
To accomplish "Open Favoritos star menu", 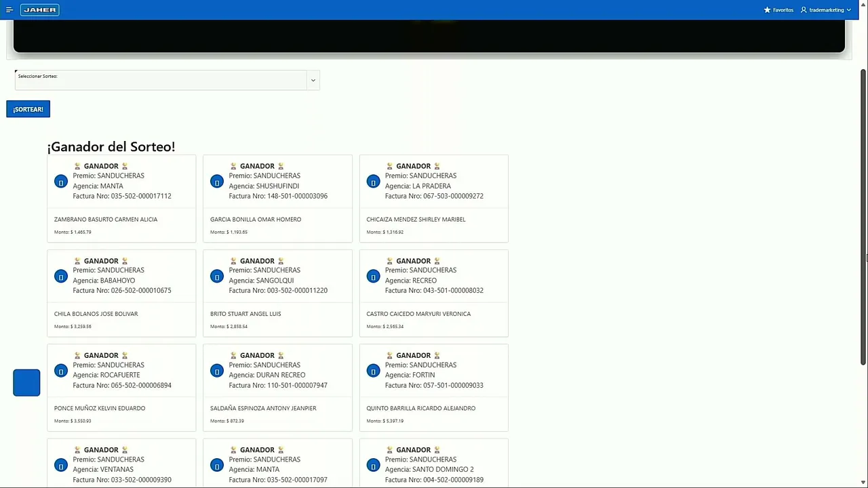I will [x=778, y=10].
